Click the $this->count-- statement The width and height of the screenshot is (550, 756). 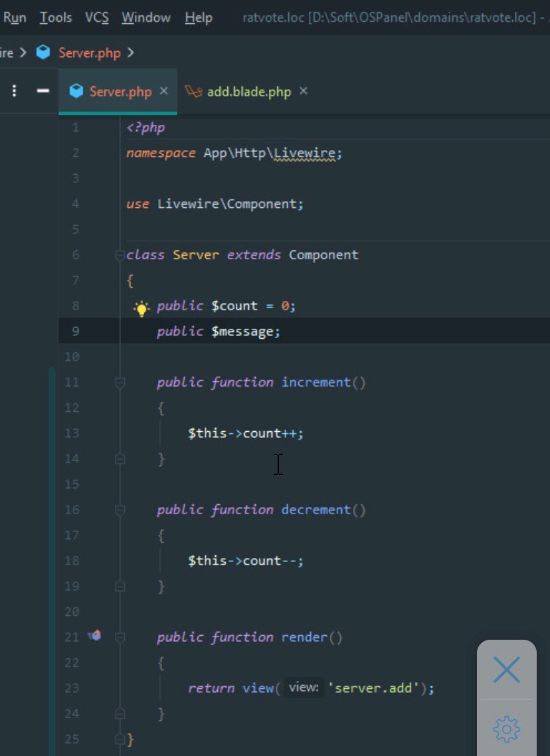coord(246,560)
